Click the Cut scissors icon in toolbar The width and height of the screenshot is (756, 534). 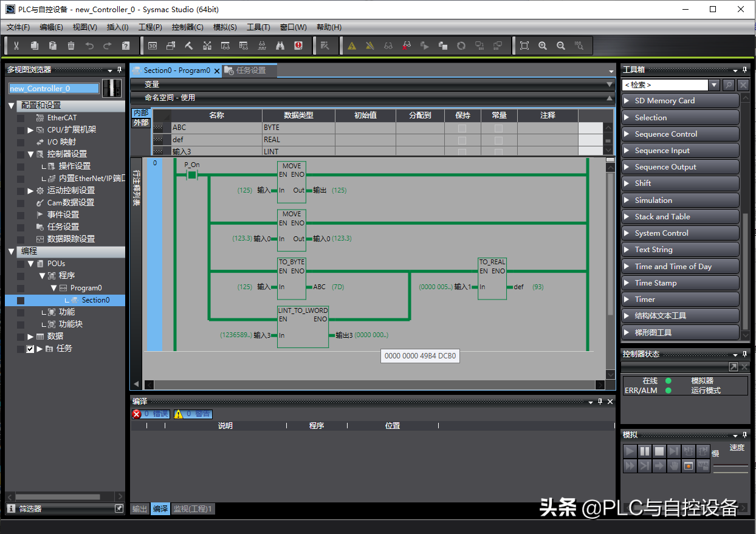coord(16,46)
